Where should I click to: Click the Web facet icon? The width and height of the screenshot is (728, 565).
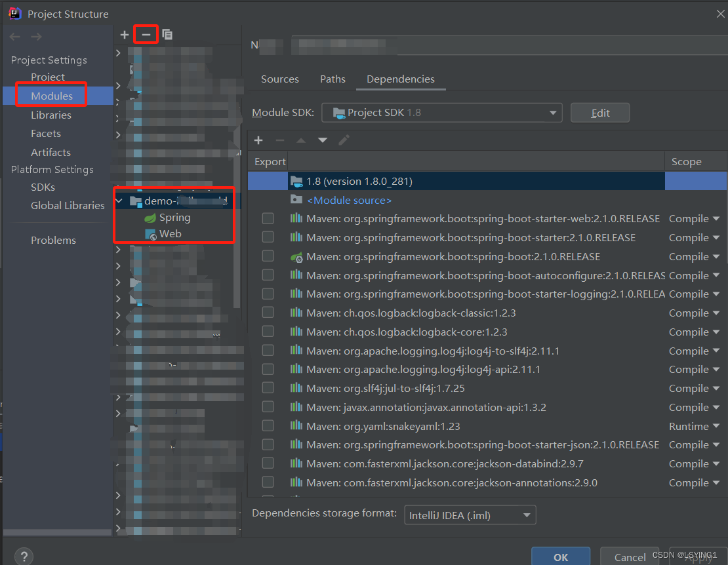[150, 234]
